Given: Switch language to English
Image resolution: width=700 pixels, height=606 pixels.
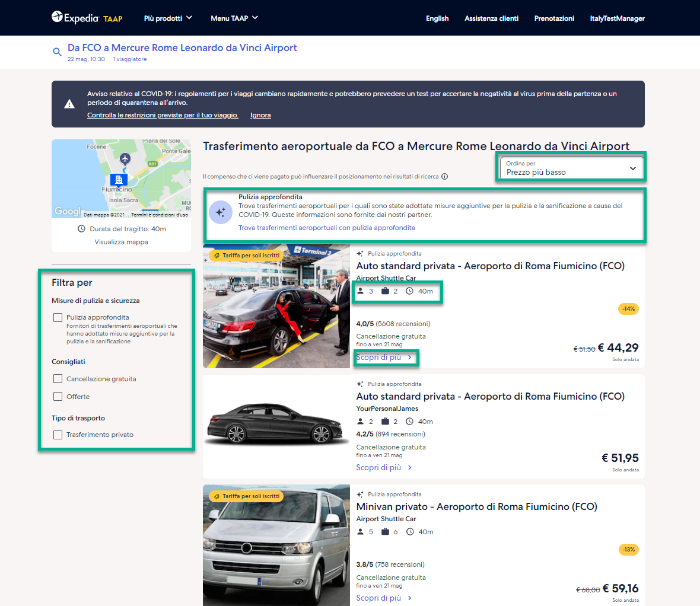Looking at the screenshot, I should click(437, 18).
